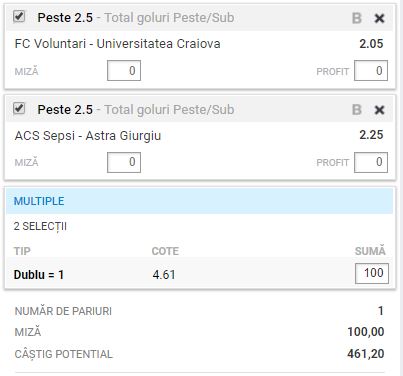Click FC Voluntari - Universitatea Craiova match name
403x376 pixels.
coord(117,44)
